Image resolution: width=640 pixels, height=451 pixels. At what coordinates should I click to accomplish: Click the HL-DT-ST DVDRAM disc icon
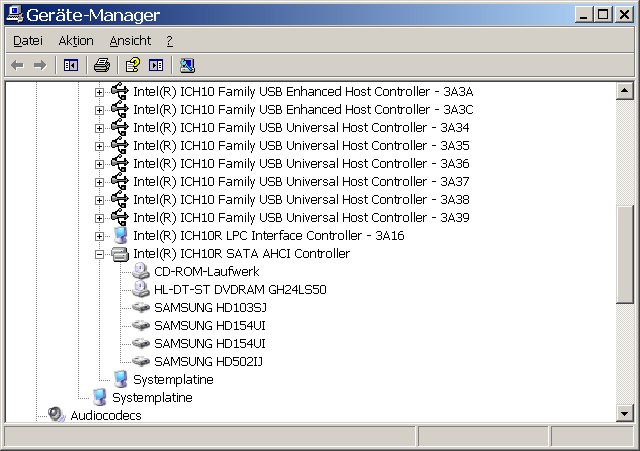[141, 289]
